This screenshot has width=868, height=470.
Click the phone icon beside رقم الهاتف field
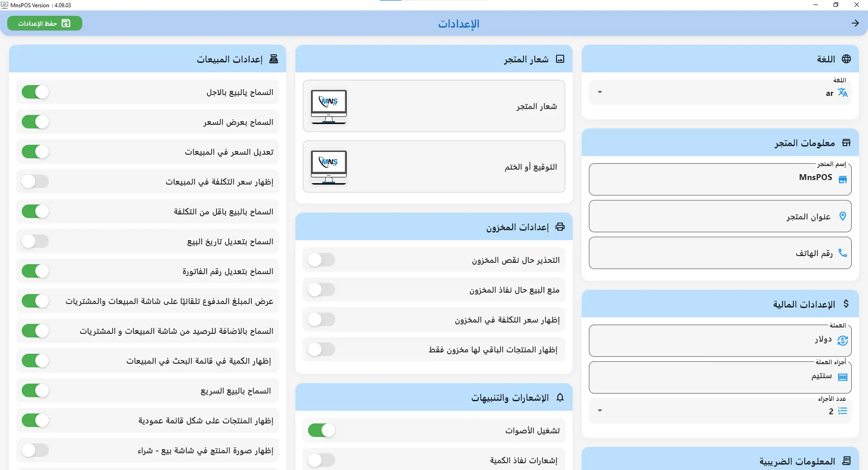point(843,253)
